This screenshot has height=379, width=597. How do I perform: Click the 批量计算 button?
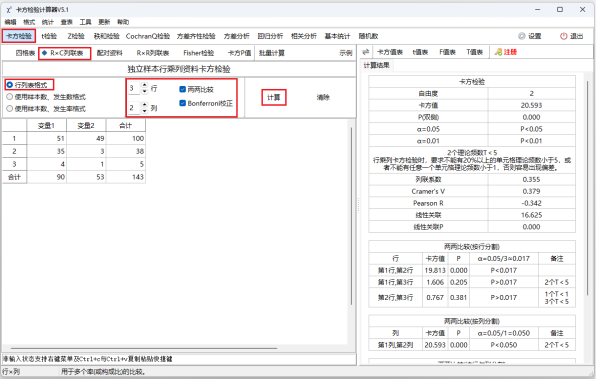[x=271, y=53]
